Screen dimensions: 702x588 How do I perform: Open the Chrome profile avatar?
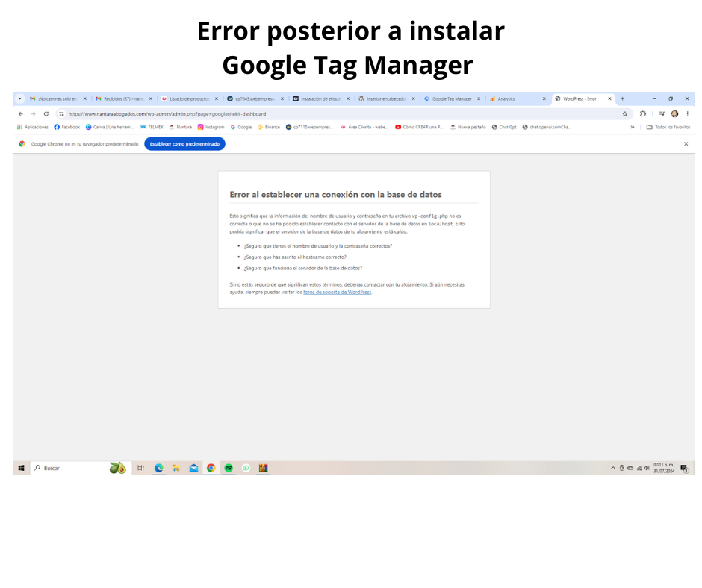(674, 114)
